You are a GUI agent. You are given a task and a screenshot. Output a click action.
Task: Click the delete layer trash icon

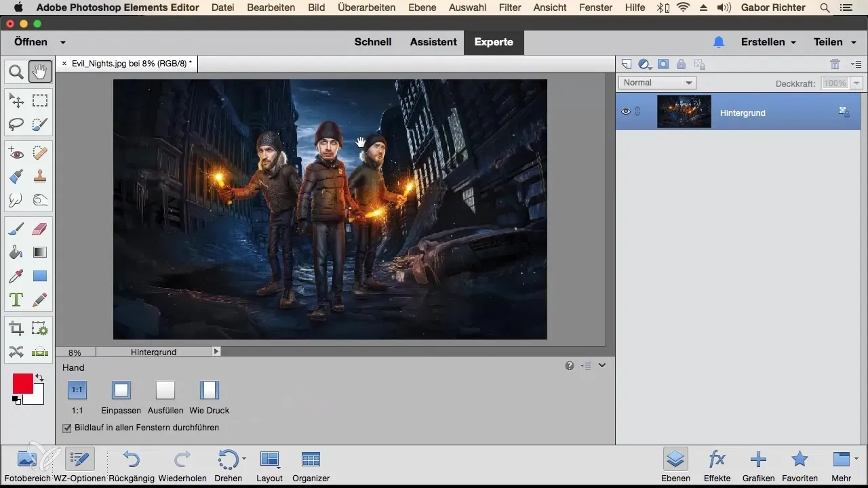[x=835, y=64]
